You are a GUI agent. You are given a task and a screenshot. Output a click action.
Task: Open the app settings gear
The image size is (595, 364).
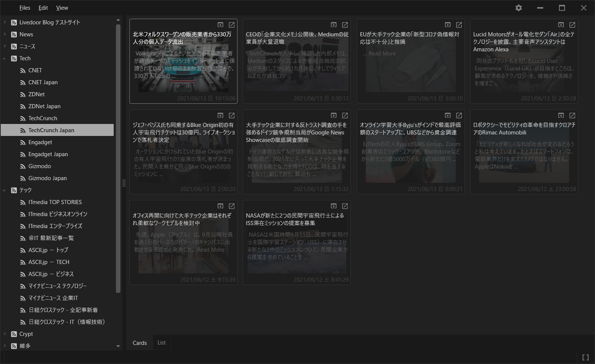click(518, 8)
